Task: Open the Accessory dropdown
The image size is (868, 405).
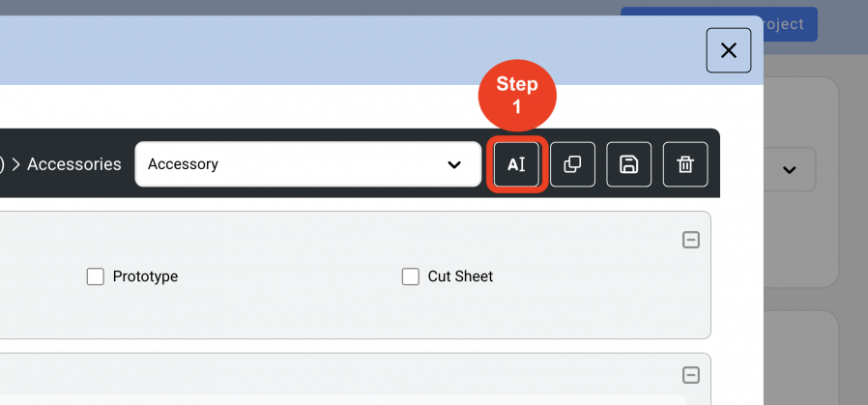Action: 307,164
